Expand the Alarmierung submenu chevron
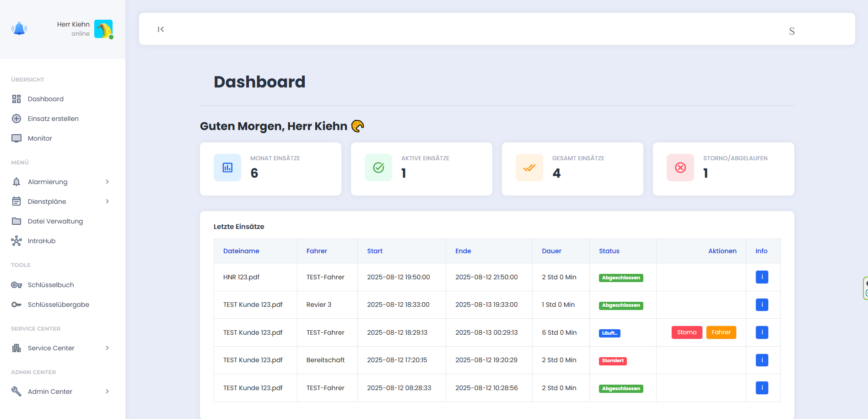The width and height of the screenshot is (868, 419). pyautogui.click(x=108, y=182)
